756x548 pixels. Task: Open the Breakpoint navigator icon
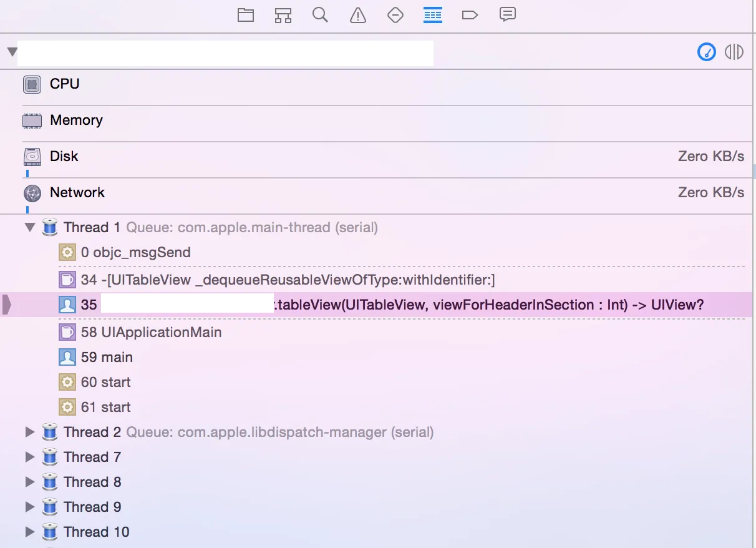pyautogui.click(x=470, y=15)
